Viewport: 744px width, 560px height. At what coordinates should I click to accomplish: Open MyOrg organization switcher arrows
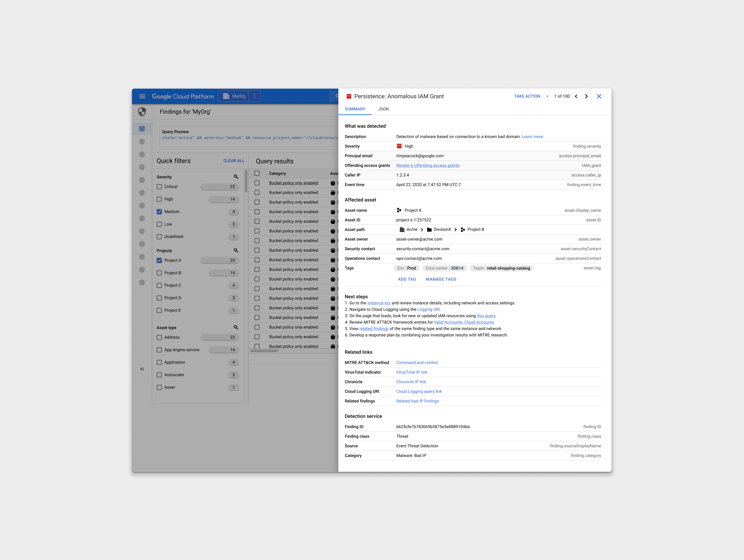tap(254, 96)
